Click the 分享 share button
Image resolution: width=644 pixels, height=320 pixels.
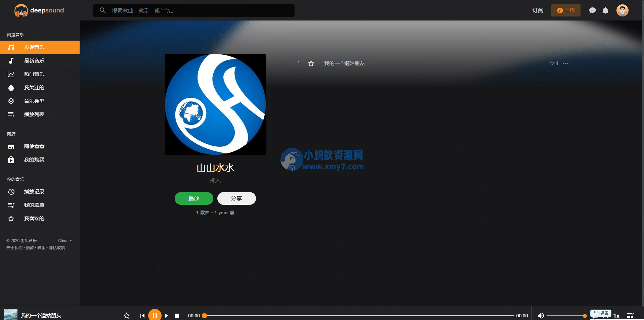(x=237, y=198)
